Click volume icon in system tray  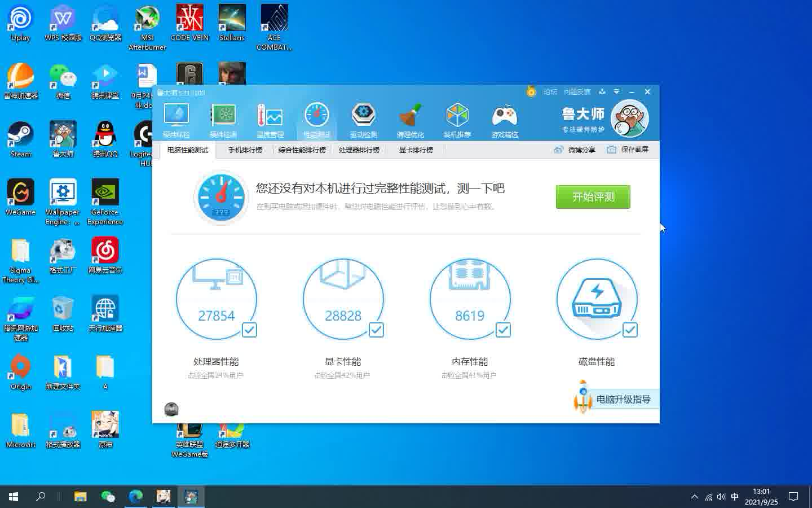(x=721, y=497)
